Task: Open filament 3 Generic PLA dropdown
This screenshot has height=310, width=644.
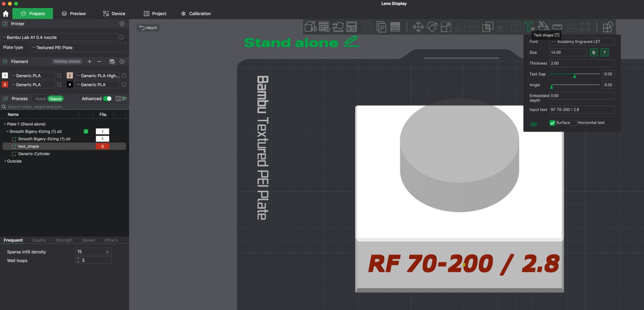Action: [33, 85]
